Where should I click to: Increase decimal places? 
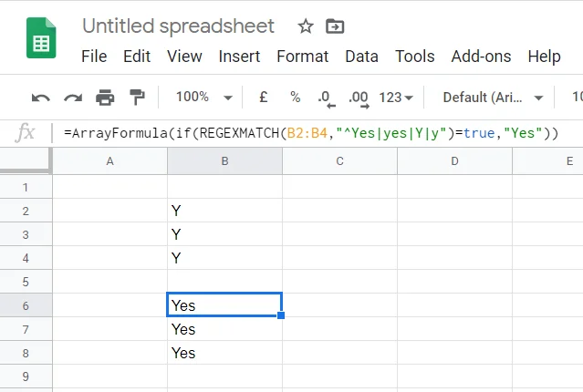pyautogui.click(x=358, y=97)
